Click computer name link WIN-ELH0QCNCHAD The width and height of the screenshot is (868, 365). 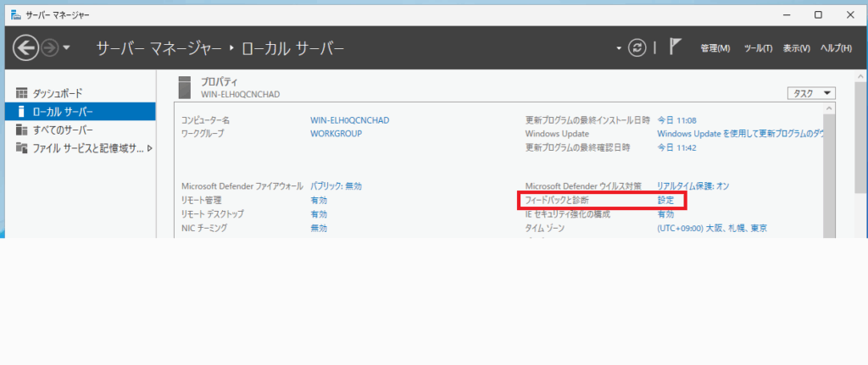pos(349,120)
